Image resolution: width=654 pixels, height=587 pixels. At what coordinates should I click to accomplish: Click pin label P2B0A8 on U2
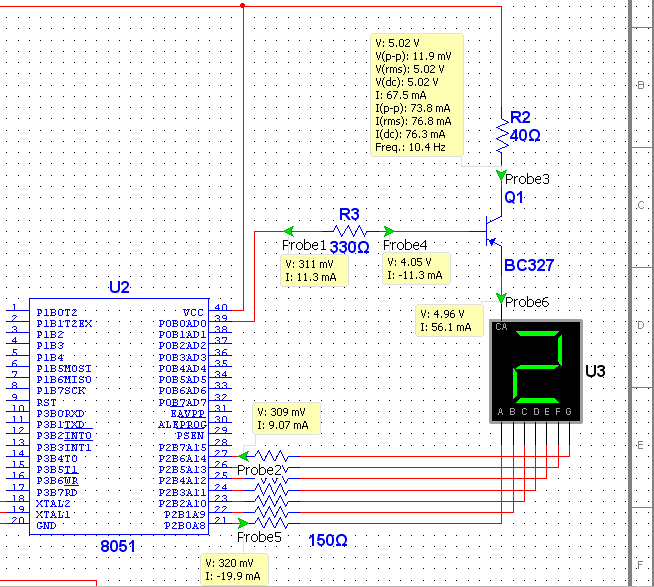pos(185,526)
